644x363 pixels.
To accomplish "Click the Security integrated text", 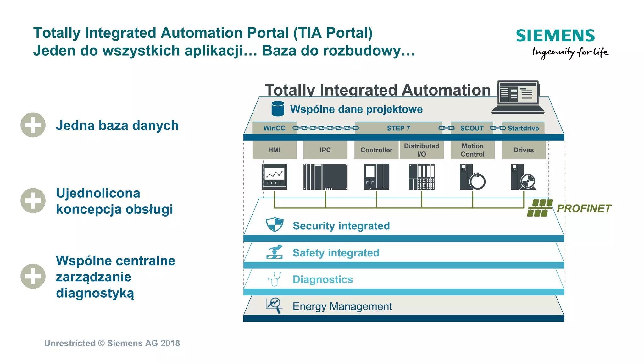I will coord(341,226).
